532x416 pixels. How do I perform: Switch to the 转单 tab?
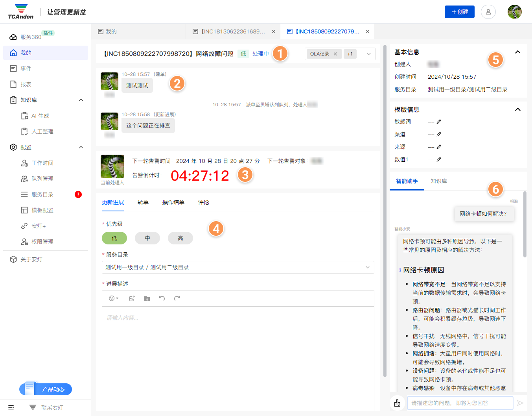(x=143, y=202)
